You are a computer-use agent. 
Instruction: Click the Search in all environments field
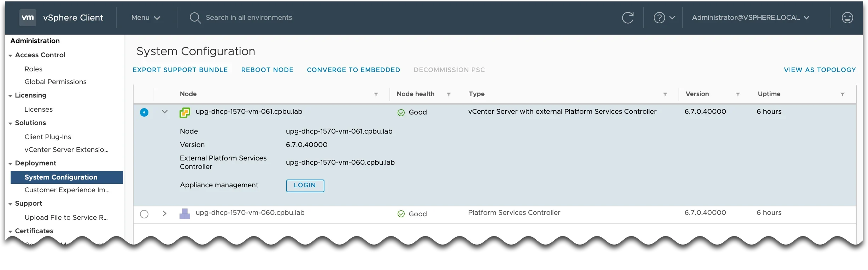pyautogui.click(x=249, y=18)
